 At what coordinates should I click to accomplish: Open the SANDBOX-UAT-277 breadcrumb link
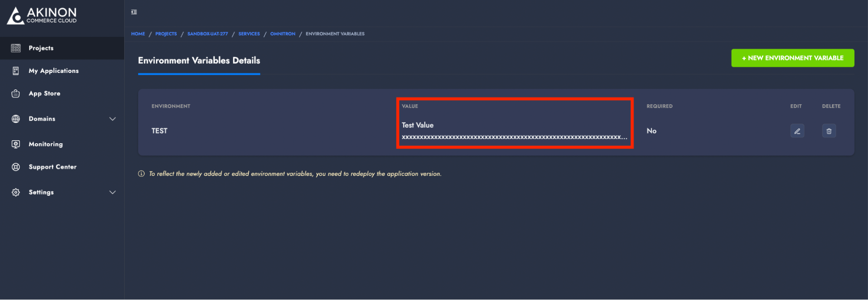(208, 34)
